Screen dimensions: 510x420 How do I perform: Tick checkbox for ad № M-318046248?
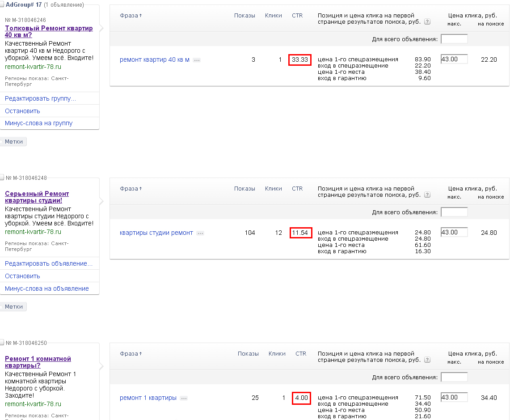coord(2,178)
